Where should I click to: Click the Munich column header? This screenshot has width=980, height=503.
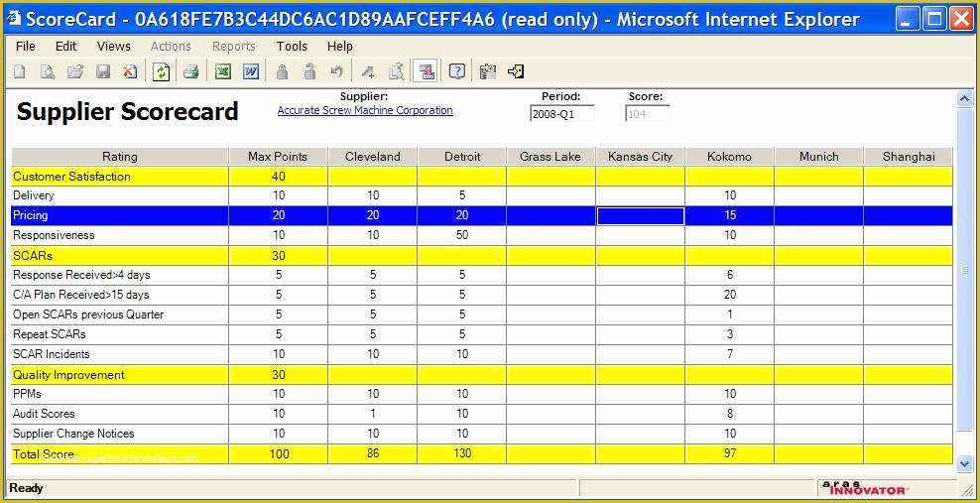(818, 157)
